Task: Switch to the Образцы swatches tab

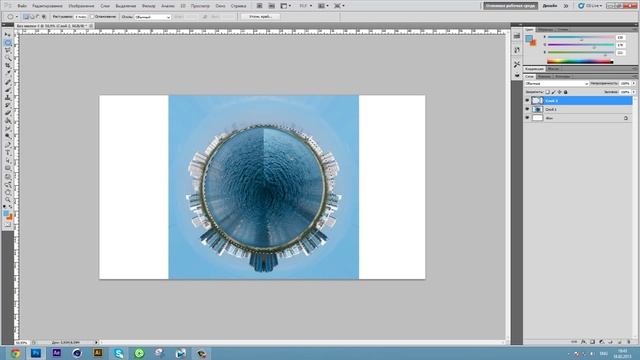Action: pyautogui.click(x=545, y=29)
